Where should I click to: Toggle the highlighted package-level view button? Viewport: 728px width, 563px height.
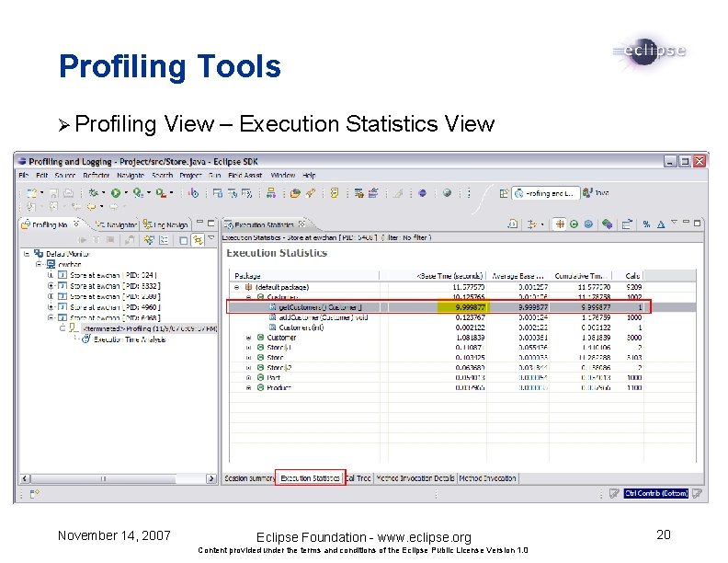(x=560, y=224)
